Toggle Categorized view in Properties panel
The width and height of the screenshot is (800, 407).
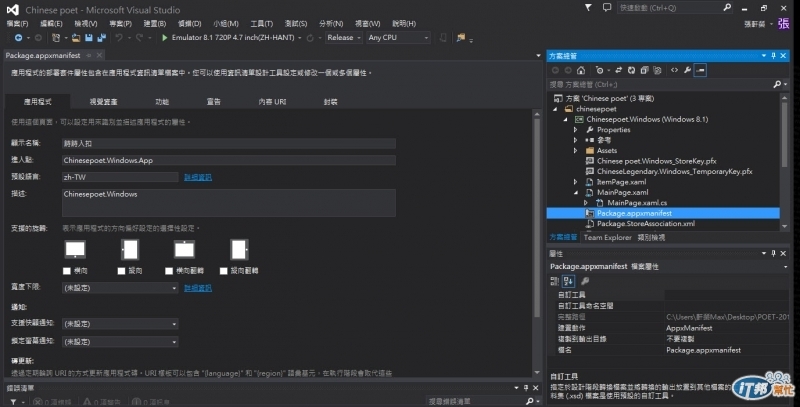(x=555, y=281)
